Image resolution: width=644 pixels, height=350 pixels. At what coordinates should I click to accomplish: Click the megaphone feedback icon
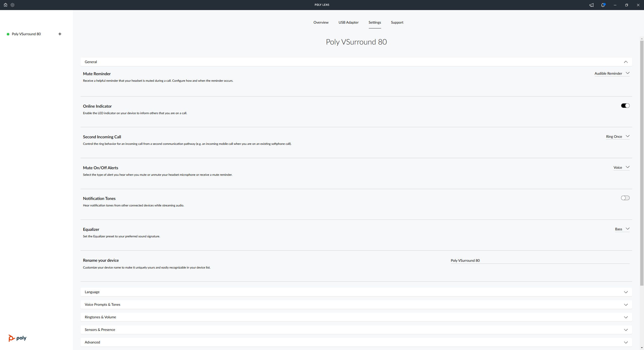click(591, 5)
